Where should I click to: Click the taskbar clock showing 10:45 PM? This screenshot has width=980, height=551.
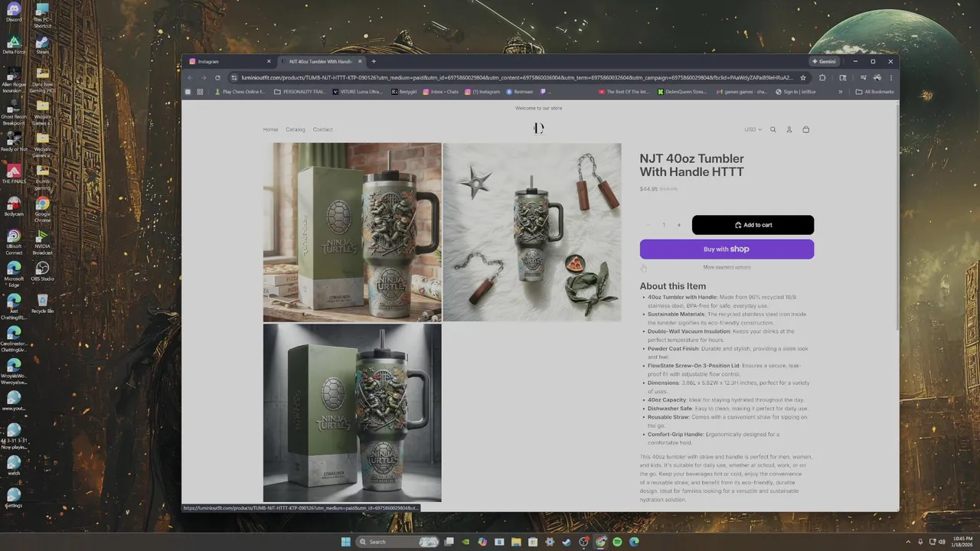(962, 542)
